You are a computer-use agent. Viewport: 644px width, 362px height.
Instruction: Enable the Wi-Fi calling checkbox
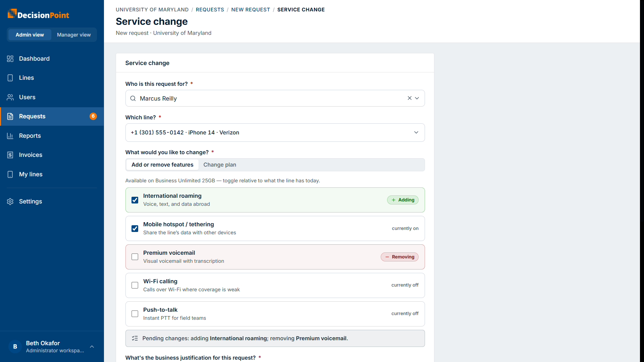(135, 285)
